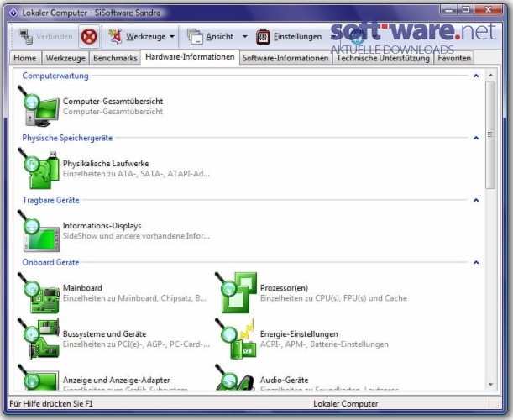
Task: Click the Onboard Geräte heading
Action: tap(50, 262)
